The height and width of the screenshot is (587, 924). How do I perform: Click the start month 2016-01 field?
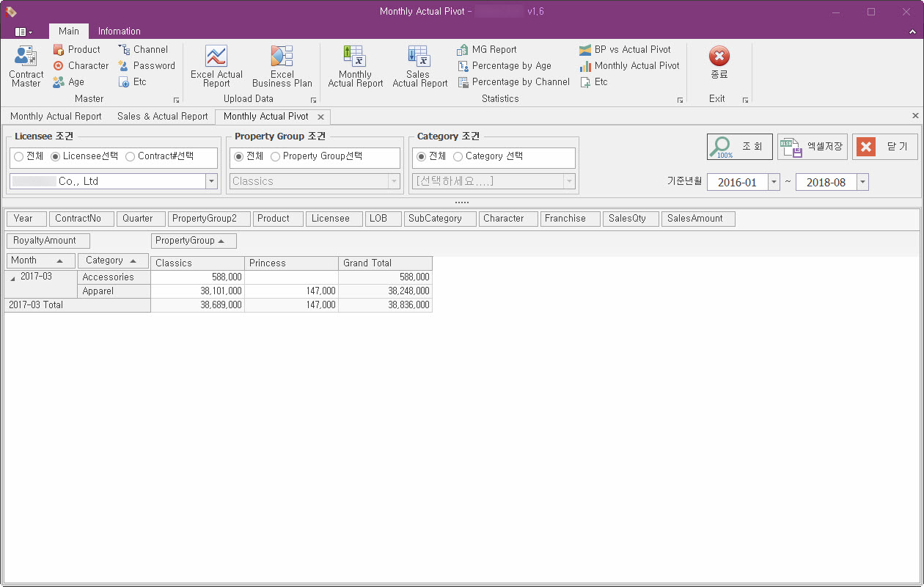coord(738,183)
